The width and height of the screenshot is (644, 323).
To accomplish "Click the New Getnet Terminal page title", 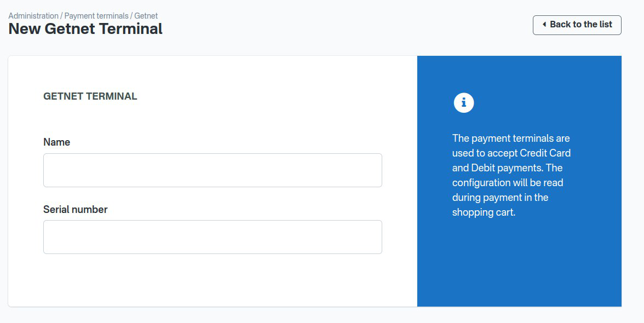I will coord(85,29).
